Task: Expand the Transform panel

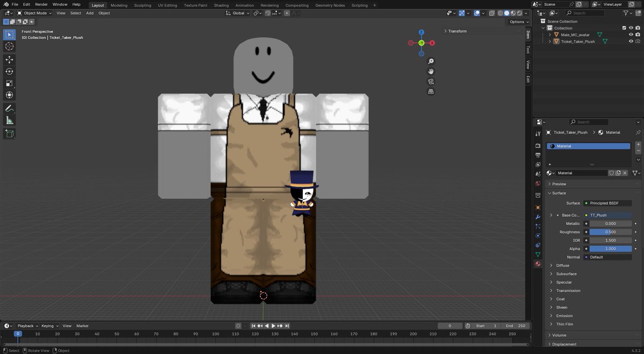Action: 458,31
